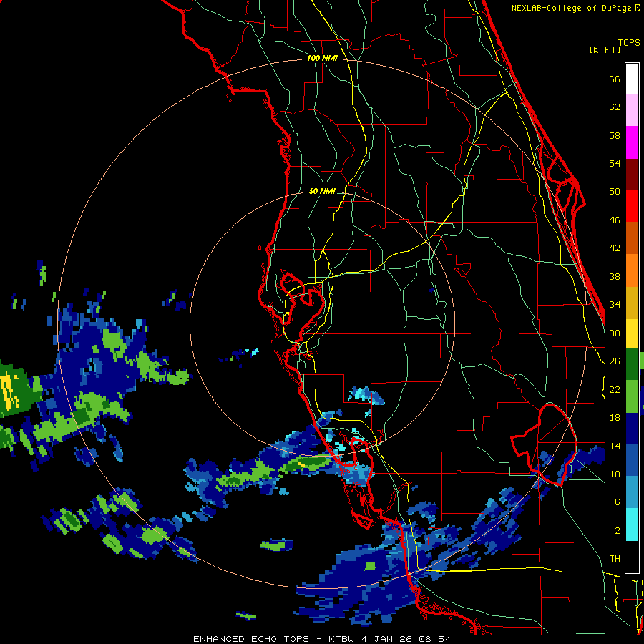The image size is (644, 644).
Task: Click the black TH legend swatch
Action: pos(632,556)
